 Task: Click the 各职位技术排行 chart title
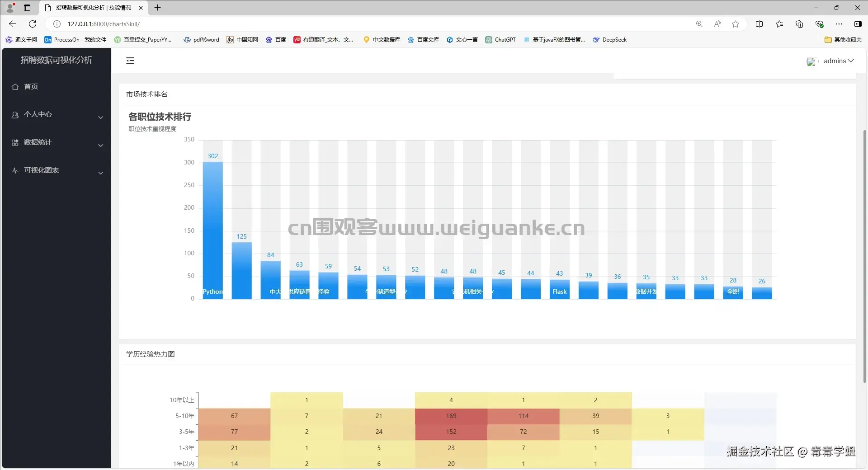[x=160, y=117]
